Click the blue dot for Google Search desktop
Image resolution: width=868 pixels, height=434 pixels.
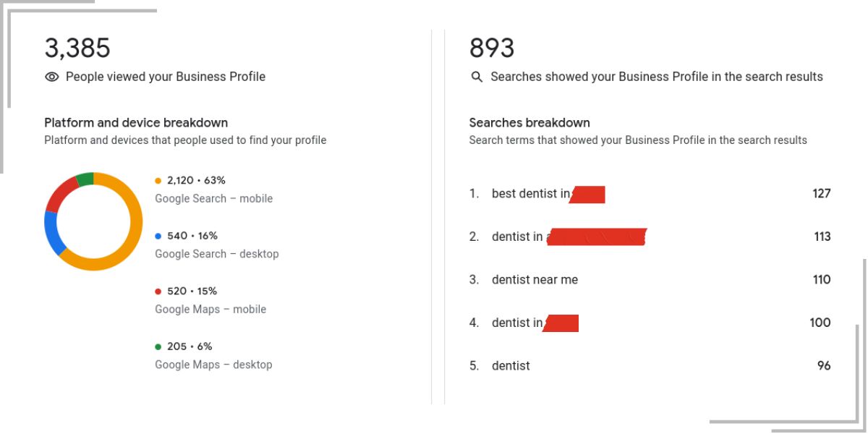pos(158,236)
